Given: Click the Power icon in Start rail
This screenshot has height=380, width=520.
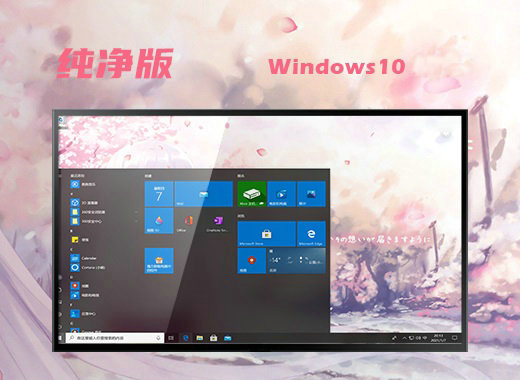Looking at the screenshot, I should pos(60,327).
